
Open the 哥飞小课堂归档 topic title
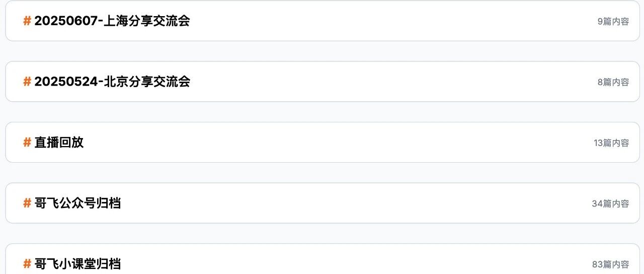77,263
